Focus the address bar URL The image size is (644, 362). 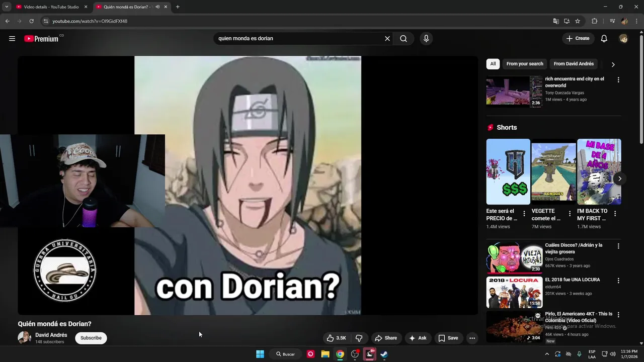coord(90,21)
